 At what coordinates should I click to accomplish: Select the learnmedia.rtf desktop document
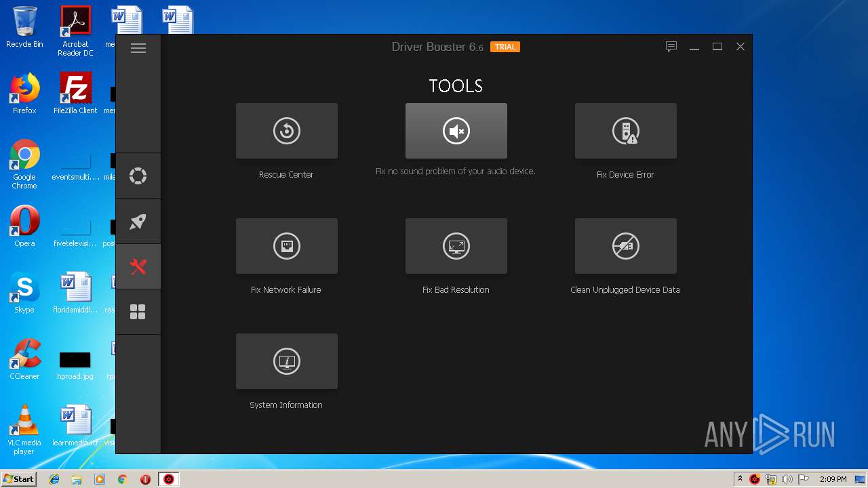point(75,426)
